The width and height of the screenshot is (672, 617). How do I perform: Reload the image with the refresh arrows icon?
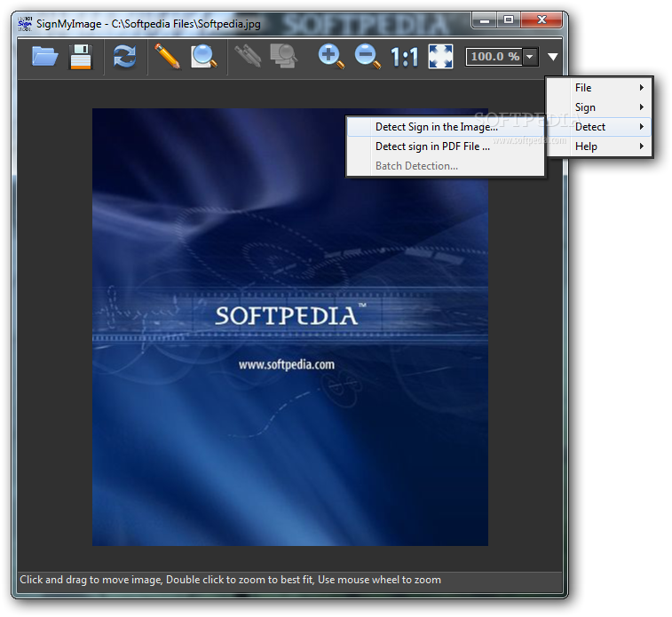coord(124,57)
